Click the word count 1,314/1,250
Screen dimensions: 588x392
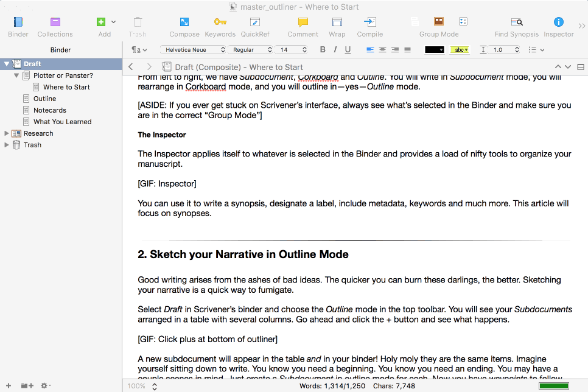click(332, 386)
